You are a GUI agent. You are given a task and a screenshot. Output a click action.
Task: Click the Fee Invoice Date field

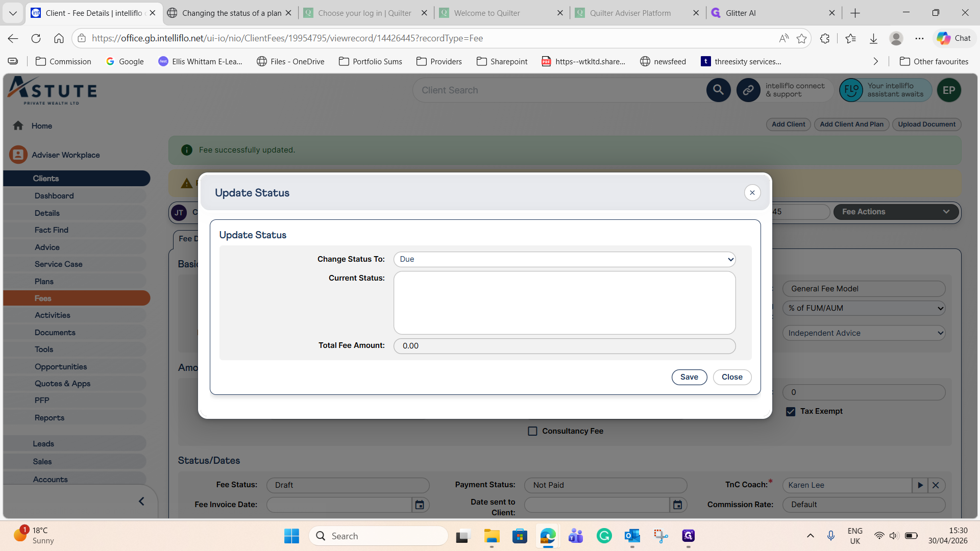coord(339,505)
